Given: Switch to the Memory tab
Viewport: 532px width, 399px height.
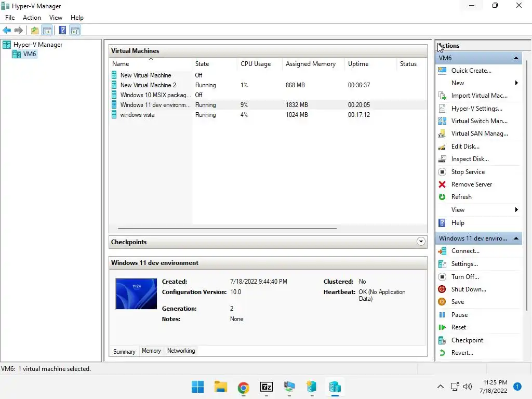Looking at the screenshot, I should (151, 351).
